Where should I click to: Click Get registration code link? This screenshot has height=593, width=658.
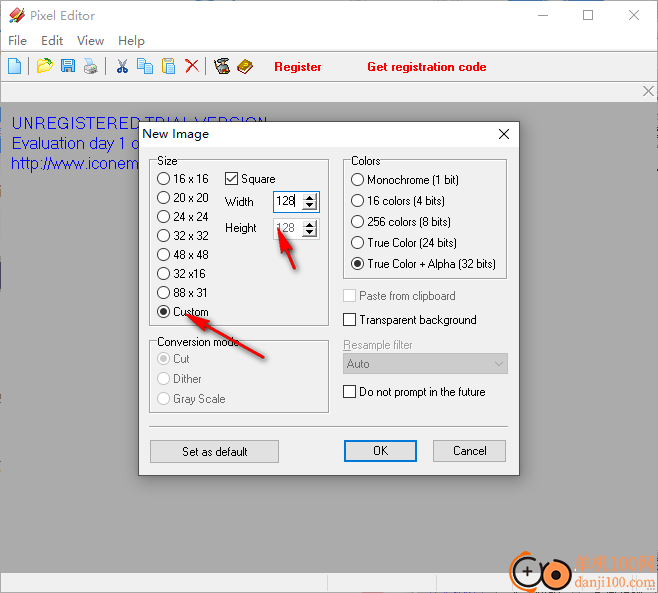tap(427, 67)
